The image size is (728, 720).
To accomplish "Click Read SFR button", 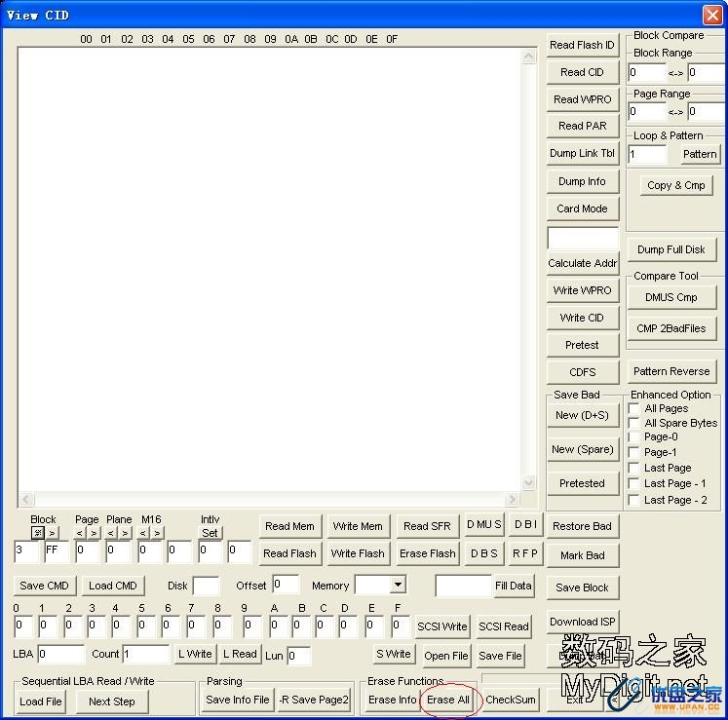I will (427, 526).
